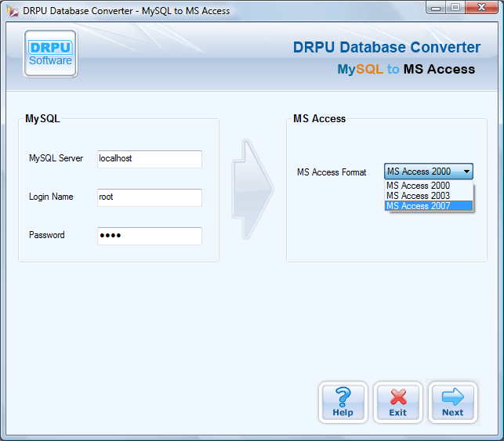Click the "Login Name" label
The image size is (504, 441).
click(51, 197)
